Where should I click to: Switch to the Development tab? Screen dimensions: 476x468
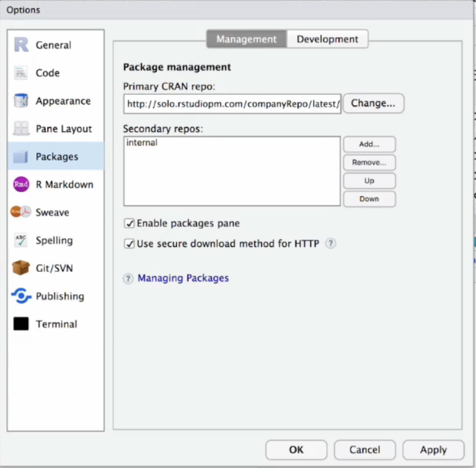pos(327,39)
